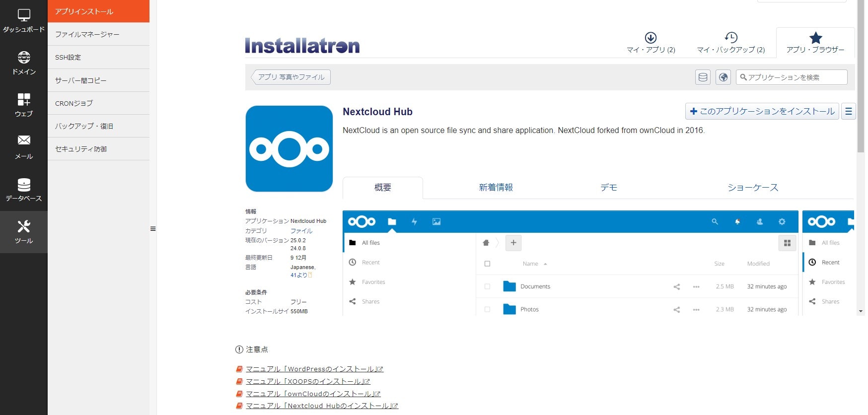Click the Installatron logo
Viewport: 868px width, 415px height.
click(x=302, y=46)
